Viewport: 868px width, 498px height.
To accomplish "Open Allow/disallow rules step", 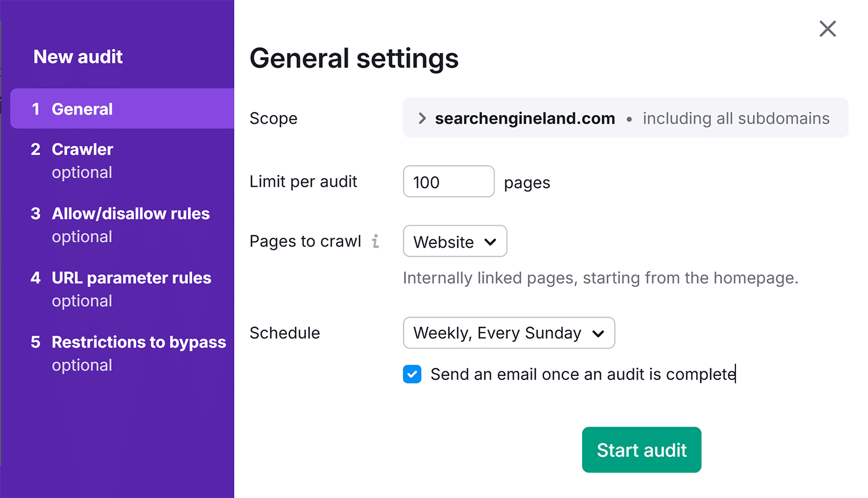I will click(120, 224).
